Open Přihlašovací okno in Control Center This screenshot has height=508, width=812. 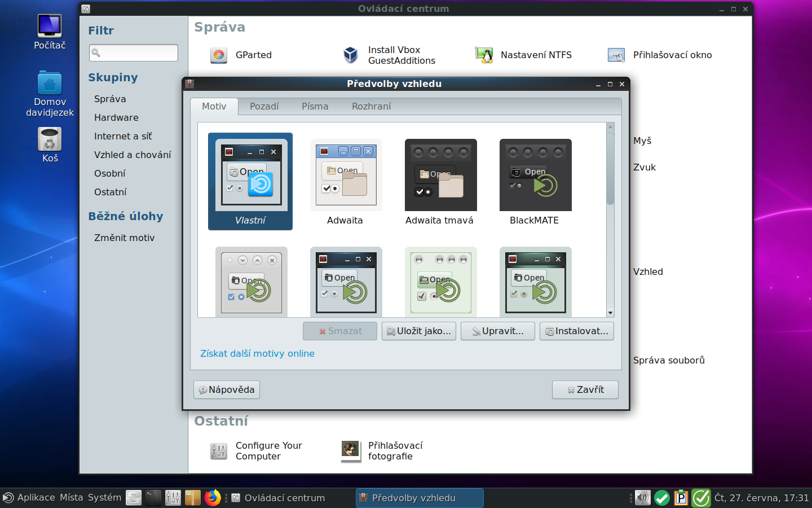[x=660, y=55]
